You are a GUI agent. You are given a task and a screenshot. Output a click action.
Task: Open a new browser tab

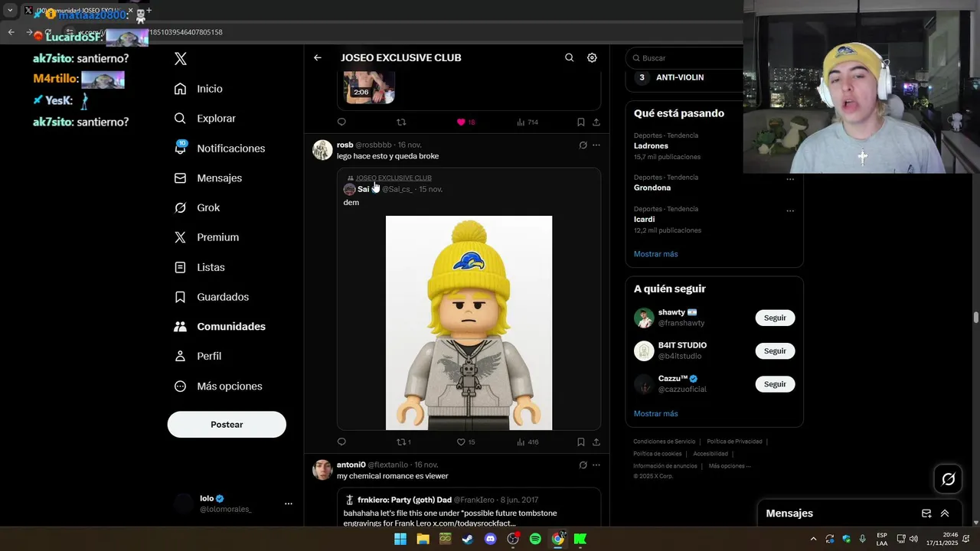pos(149,11)
